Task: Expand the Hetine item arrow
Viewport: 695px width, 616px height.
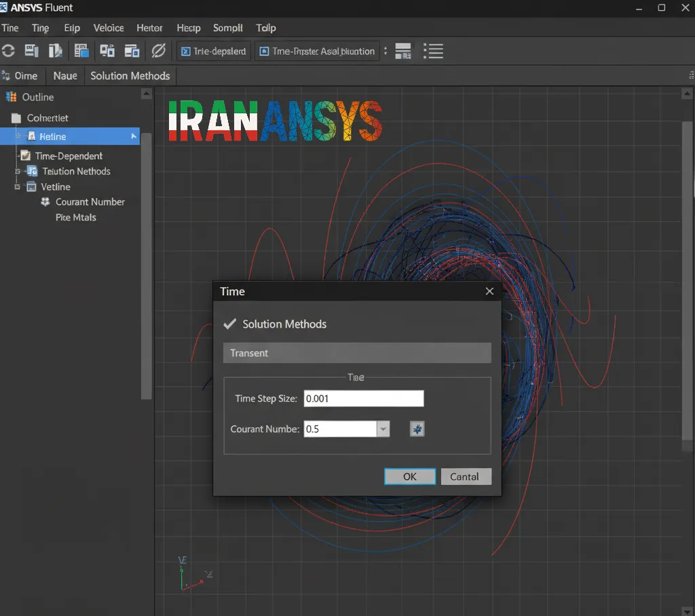Action: tap(134, 136)
